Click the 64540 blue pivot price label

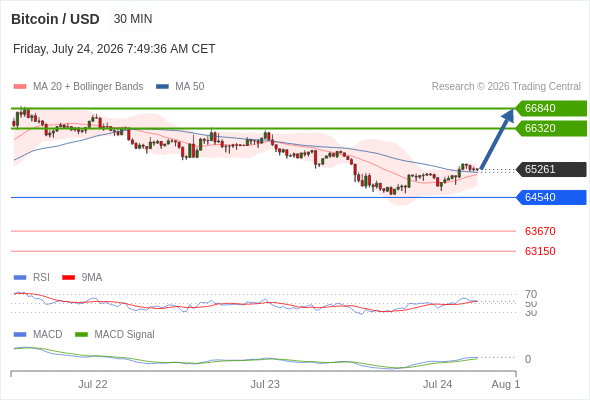tap(551, 197)
